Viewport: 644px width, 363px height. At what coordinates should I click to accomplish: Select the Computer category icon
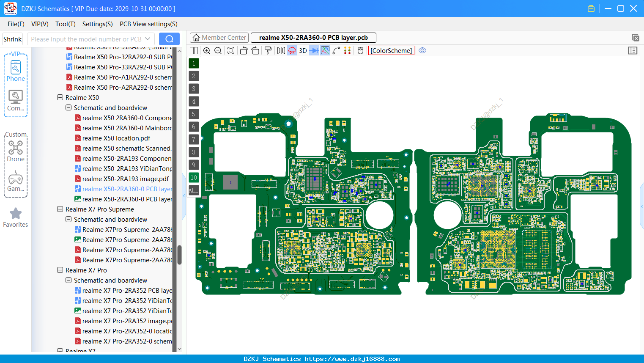(x=16, y=100)
